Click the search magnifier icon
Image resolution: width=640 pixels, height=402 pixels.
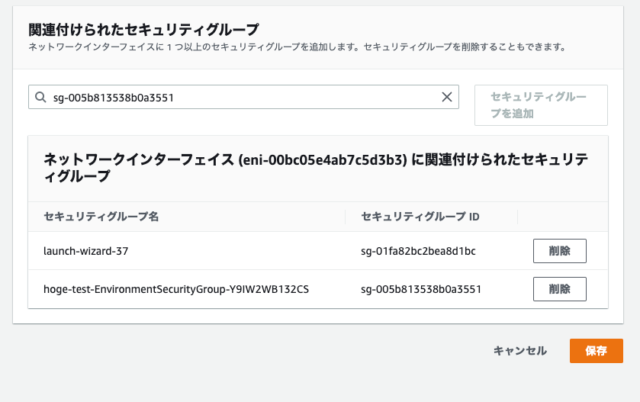[40, 97]
